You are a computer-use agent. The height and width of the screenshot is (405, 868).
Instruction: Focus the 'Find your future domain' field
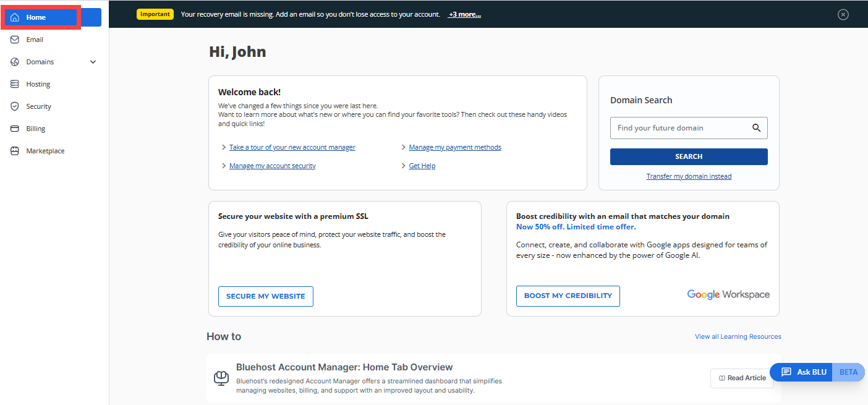pyautogui.click(x=679, y=128)
